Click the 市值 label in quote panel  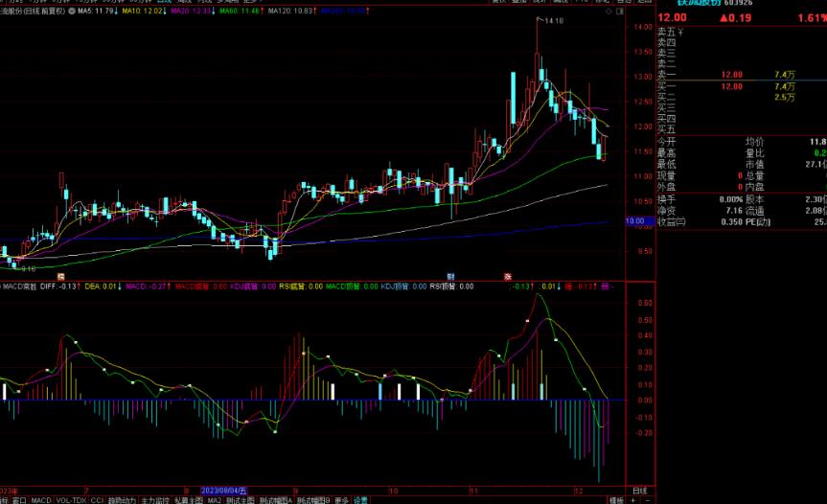tap(755, 165)
